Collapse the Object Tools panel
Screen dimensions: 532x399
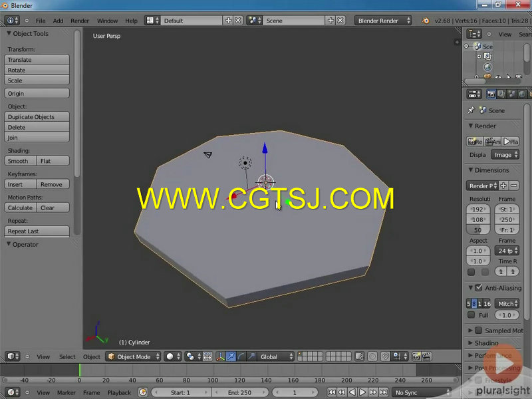(x=9, y=33)
